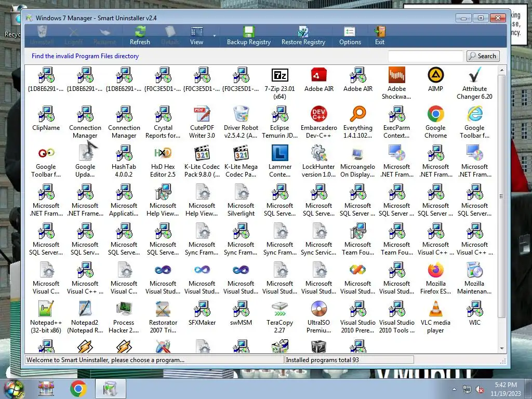Expand the View dropdown arrow
Screen dimensions: 532x399
214,36
